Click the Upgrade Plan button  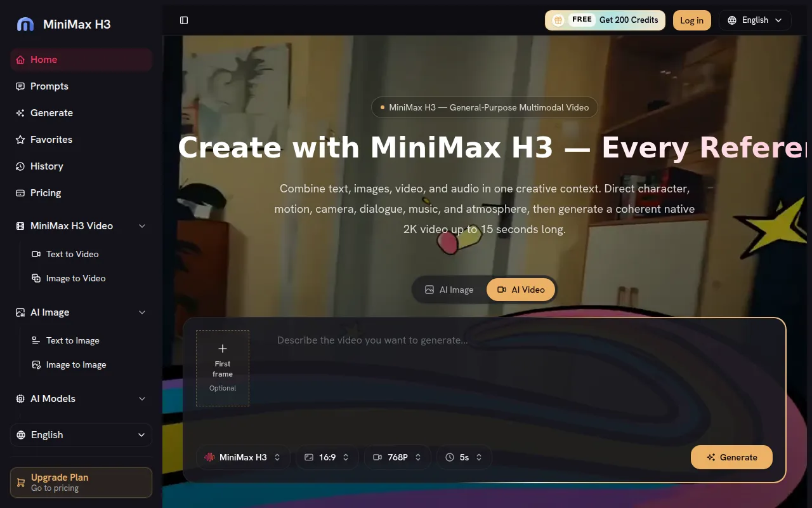[81, 483]
